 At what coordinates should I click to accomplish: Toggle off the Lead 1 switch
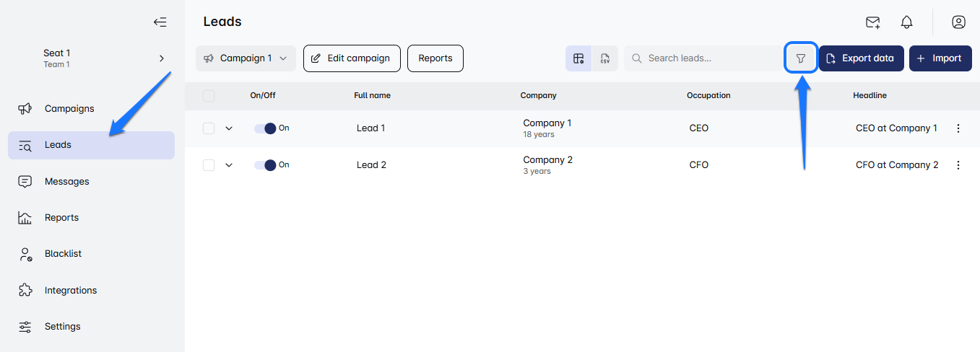265,128
